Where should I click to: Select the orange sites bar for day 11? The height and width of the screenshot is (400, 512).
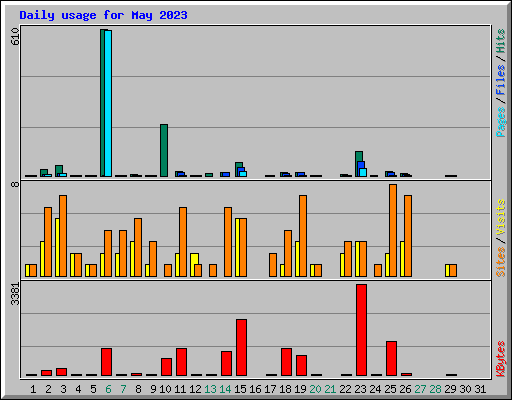pos(183,242)
